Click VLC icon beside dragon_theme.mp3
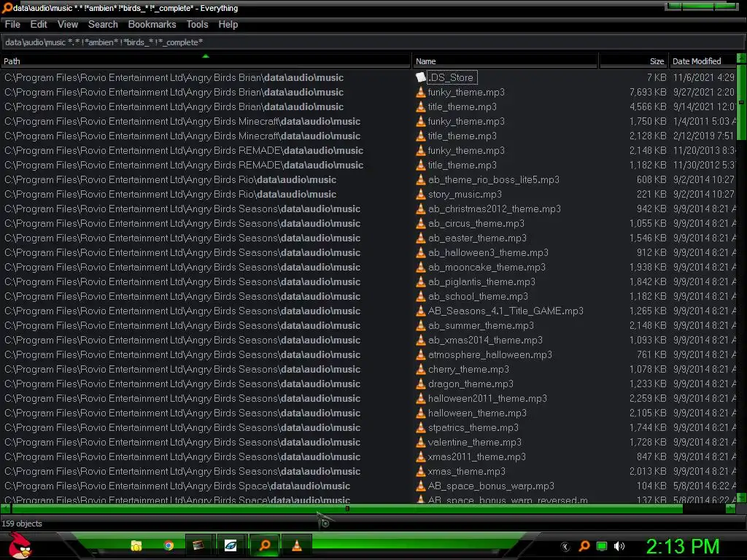 tap(420, 384)
